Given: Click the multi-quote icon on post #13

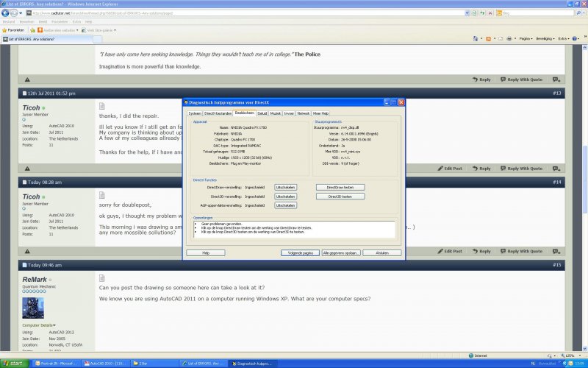Looking at the screenshot, I should (x=556, y=169).
